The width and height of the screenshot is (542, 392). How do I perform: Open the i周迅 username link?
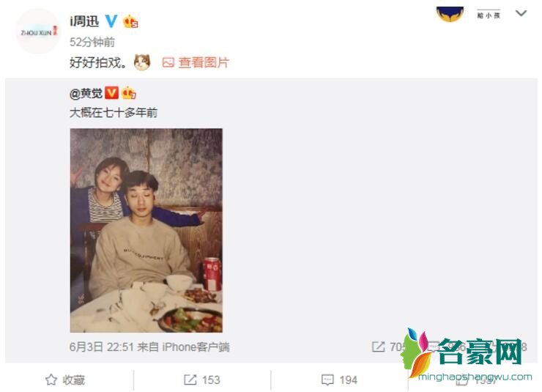point(84,21)
